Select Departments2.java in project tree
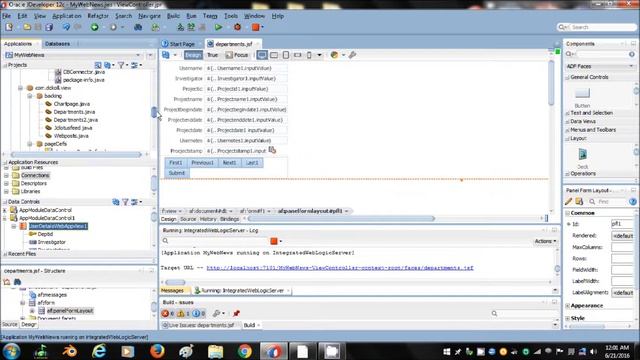 pyautogui.click(x=76, y=120)
